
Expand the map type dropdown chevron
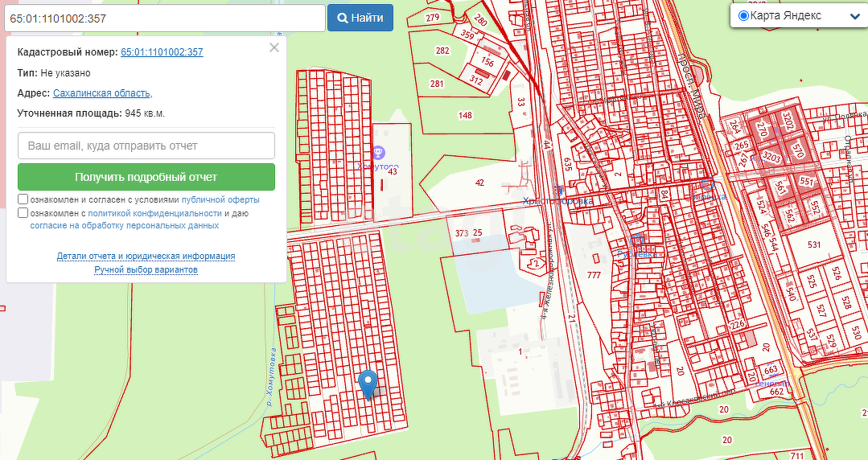point(854,16)
